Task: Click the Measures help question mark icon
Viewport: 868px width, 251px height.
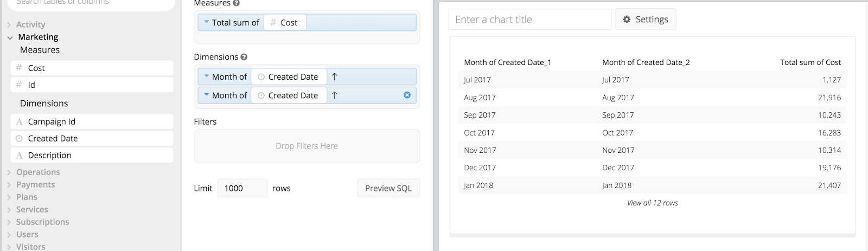Action: click(236, 3)
